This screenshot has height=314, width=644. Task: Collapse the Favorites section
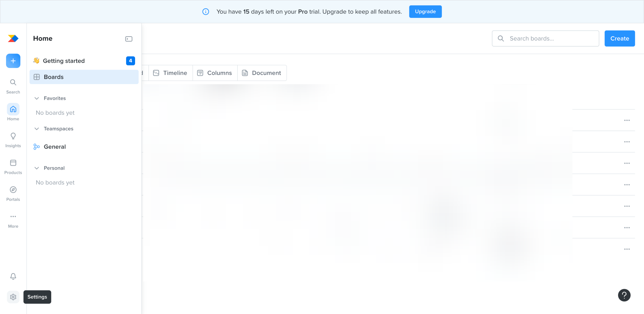(36, 98)
